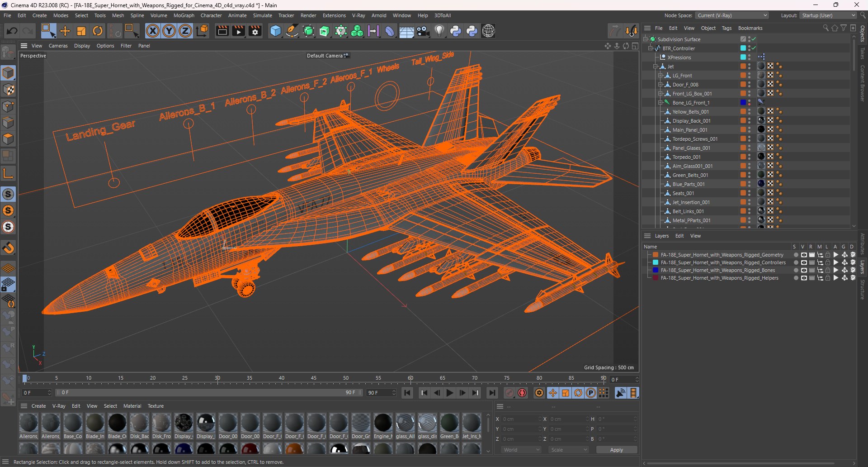Collapse Subdivision Surface tree node

coord(646,39)
